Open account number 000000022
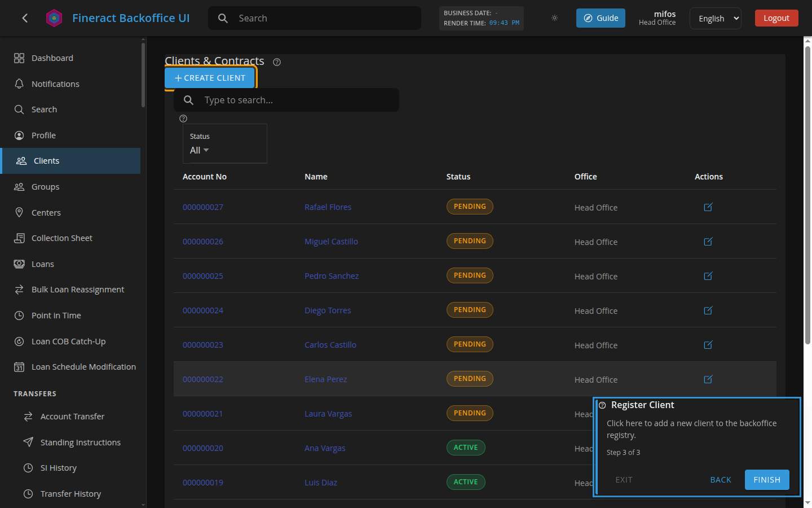This screenshot has width=812, height=508. [203, 379]
